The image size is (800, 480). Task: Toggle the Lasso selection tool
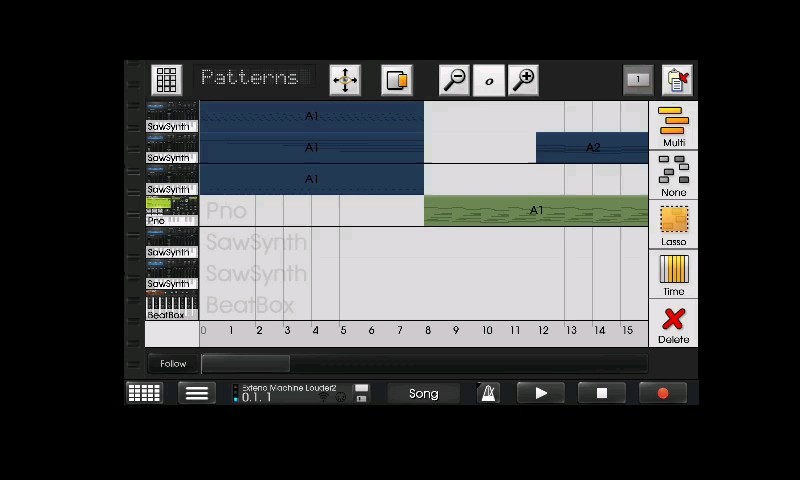(x=673, y=225)
